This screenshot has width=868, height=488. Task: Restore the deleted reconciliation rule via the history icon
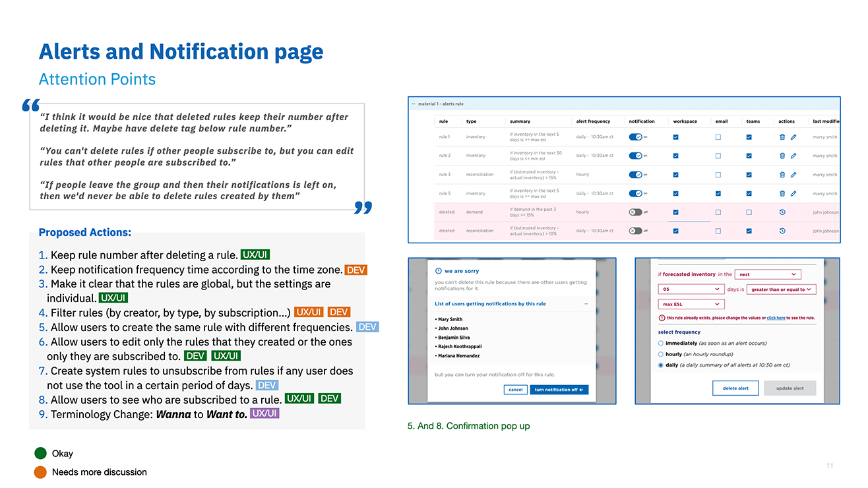782,231
